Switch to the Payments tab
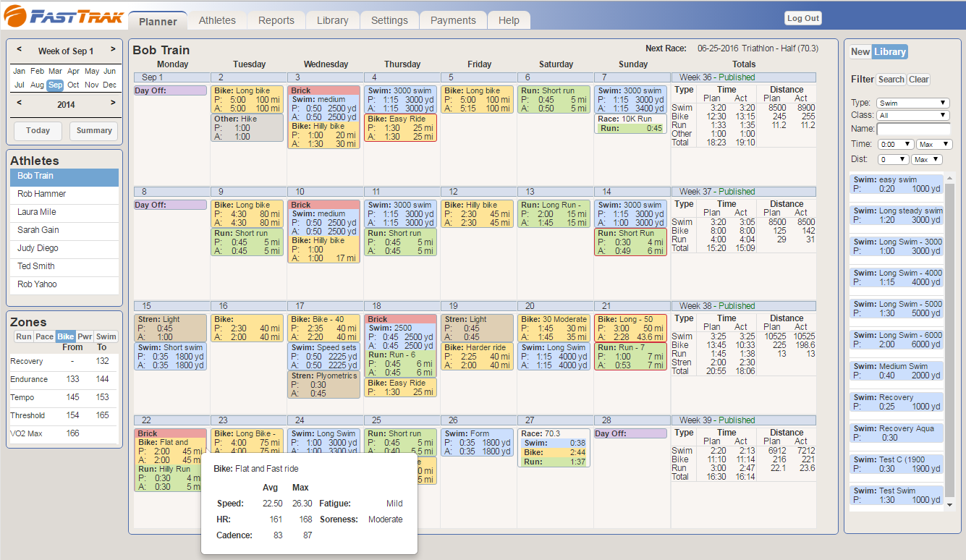 click(453, 20)
